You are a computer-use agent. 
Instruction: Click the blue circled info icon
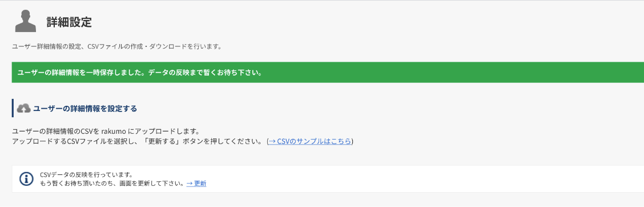26,179
